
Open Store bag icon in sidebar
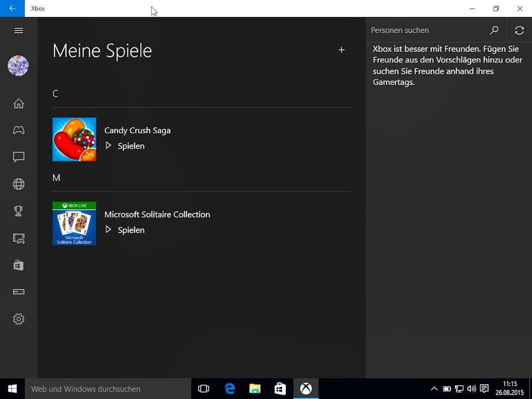click(x=19, y=265)
